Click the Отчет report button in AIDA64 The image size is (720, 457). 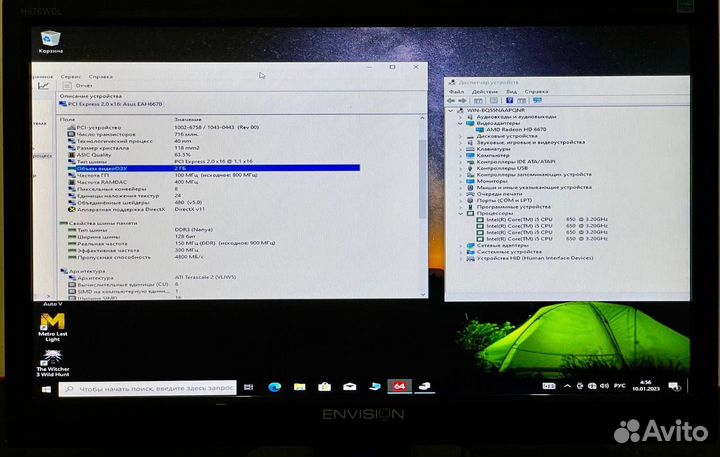click(79, 86)
